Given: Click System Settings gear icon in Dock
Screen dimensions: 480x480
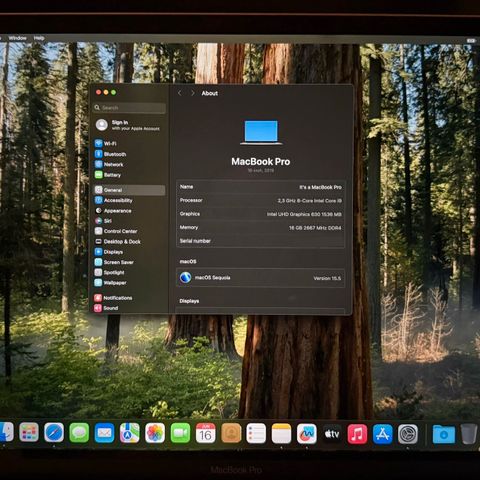Looking at the screenshot, I should (x=408, y=434).
